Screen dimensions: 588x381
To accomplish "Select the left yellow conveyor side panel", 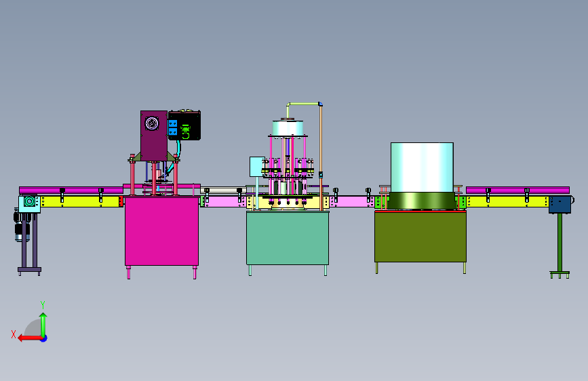I will tap(79, 201).
